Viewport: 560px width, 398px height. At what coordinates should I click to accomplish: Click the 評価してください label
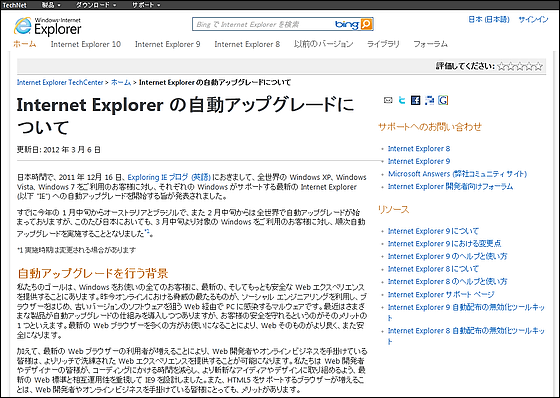(465, 66)
